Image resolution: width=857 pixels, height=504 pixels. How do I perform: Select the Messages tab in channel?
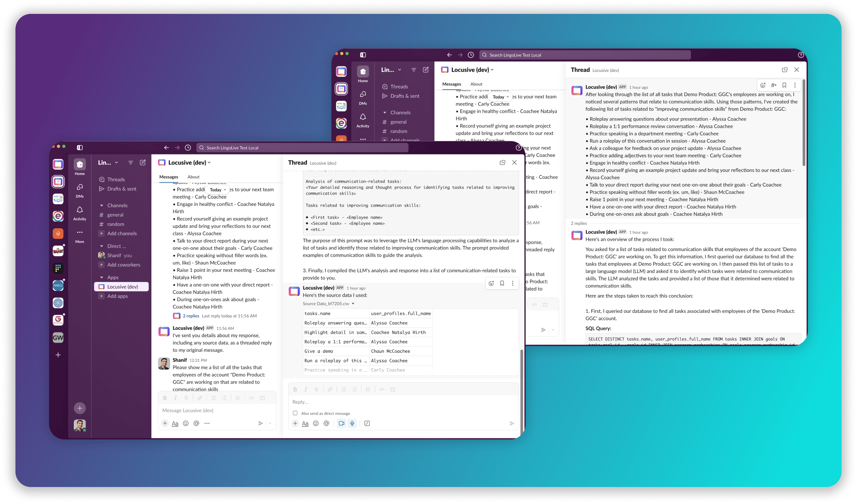click(x=168, y=176)
